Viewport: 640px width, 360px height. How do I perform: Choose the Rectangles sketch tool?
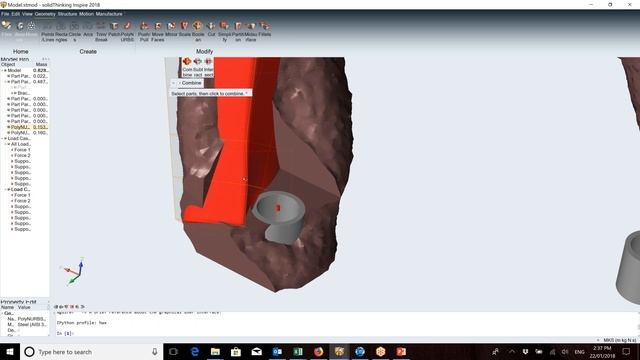point(61,30)
